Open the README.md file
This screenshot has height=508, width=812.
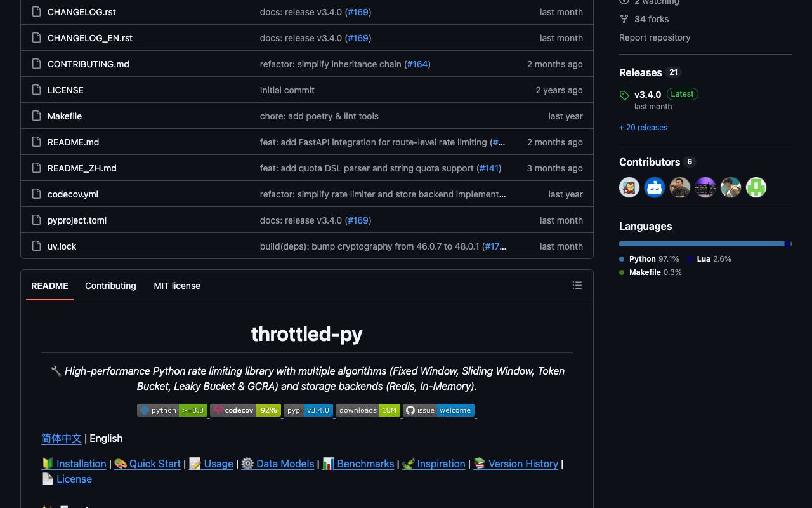click(x=73, y=142)
